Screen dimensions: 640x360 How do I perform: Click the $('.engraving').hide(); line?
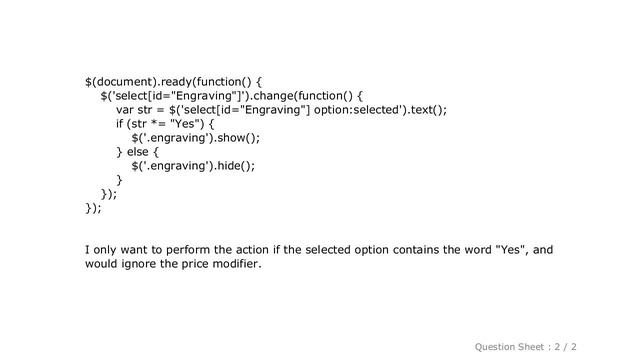tap(193, 166)
